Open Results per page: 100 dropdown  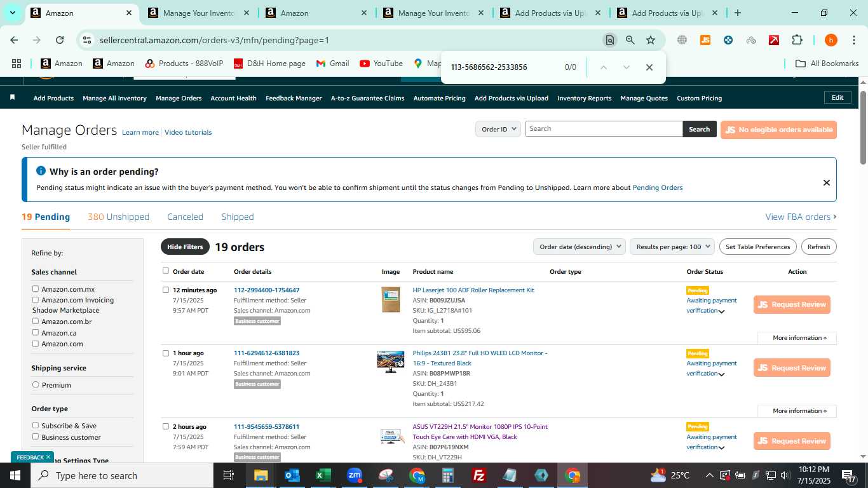(672, 247)
